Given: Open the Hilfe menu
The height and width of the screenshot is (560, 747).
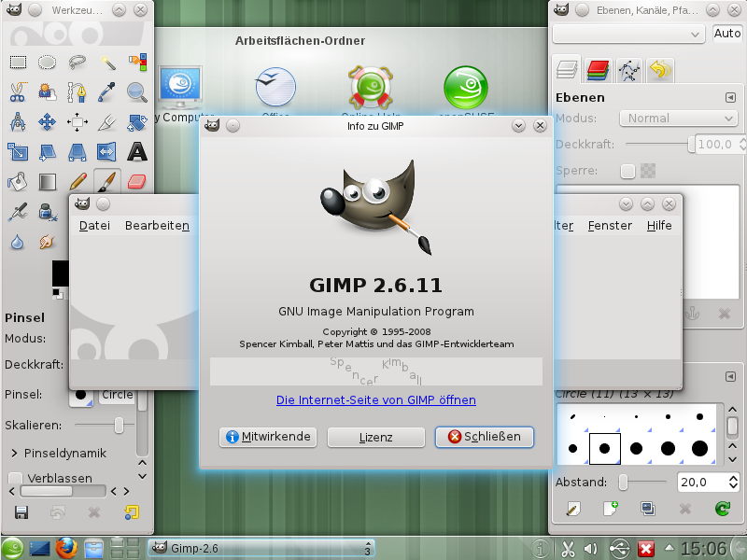Looking at the screenshot, I should tap(659, 225).
